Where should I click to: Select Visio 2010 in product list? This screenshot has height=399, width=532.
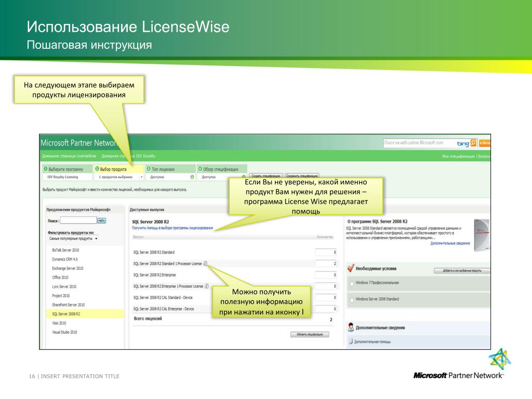tap(59, 323)
